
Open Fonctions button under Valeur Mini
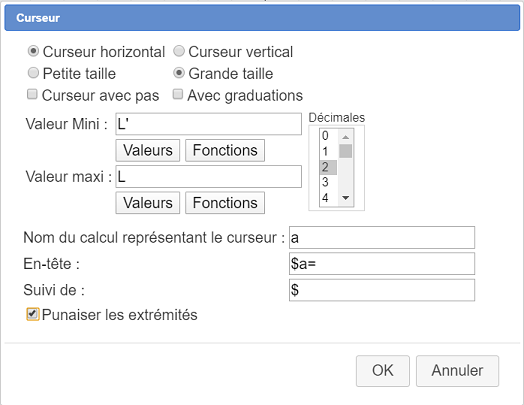pyautogui.click(x=225, y=150)
